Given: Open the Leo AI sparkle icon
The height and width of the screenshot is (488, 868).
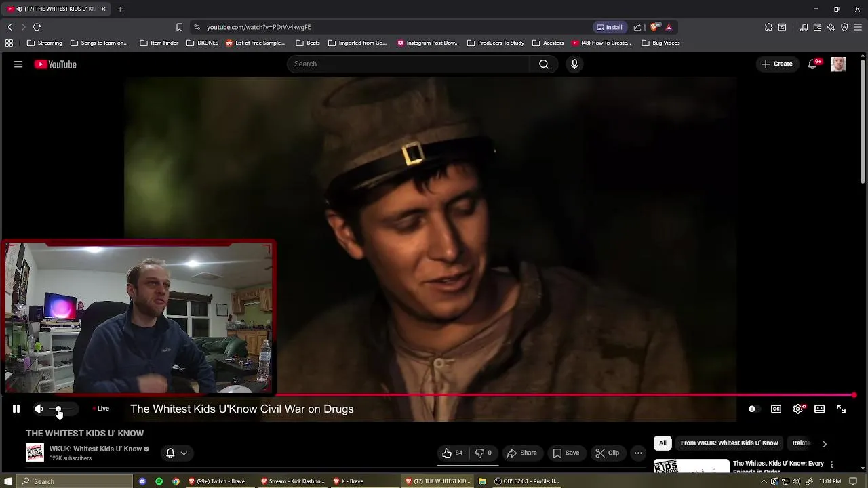Looking at the screenshot, I should pos(831,27).
